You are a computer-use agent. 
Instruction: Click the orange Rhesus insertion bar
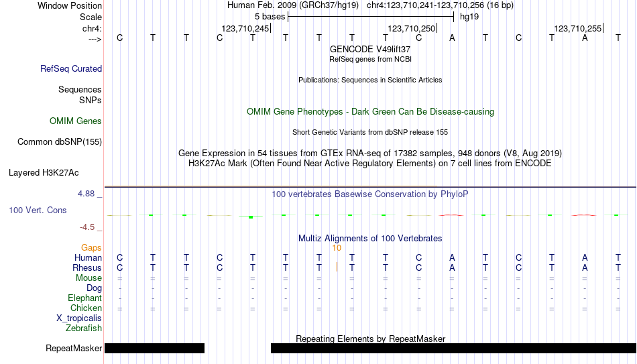click(337, 267)
